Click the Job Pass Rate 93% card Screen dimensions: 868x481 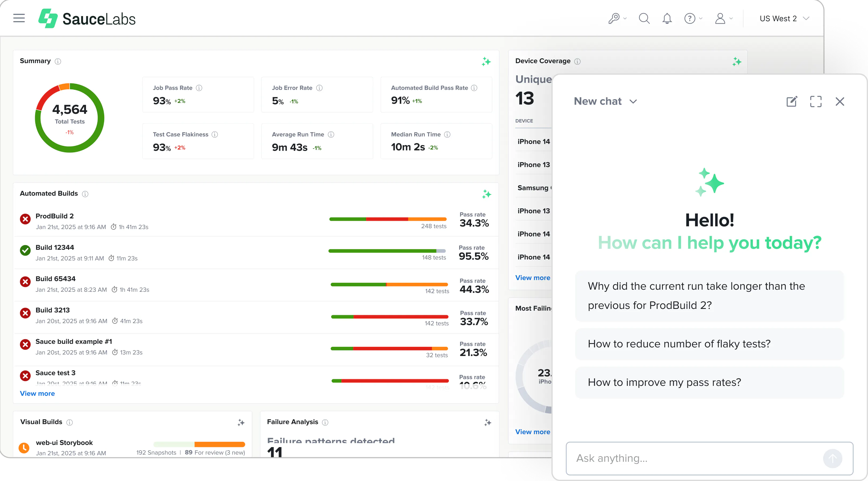(x=198, y=95)
